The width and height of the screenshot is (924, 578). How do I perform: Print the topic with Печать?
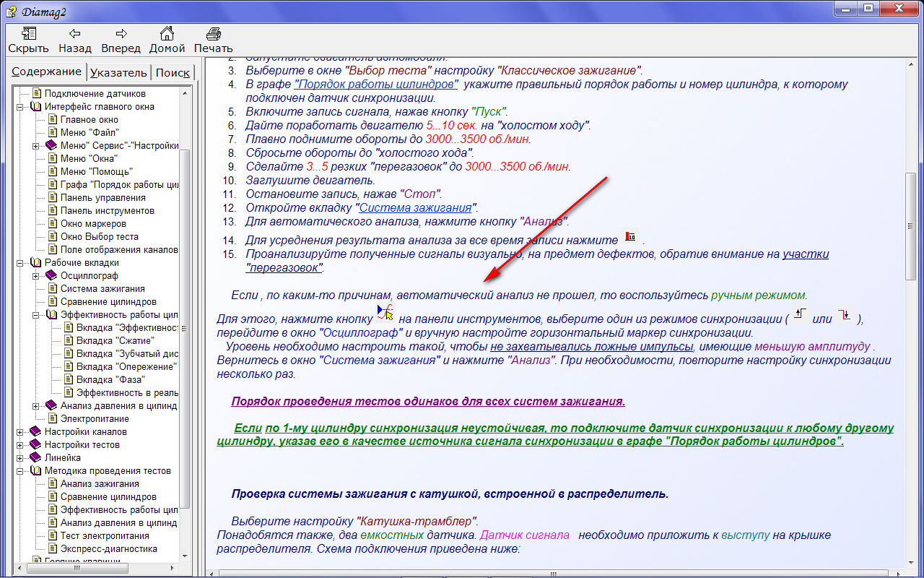click(x=213, y=40)
